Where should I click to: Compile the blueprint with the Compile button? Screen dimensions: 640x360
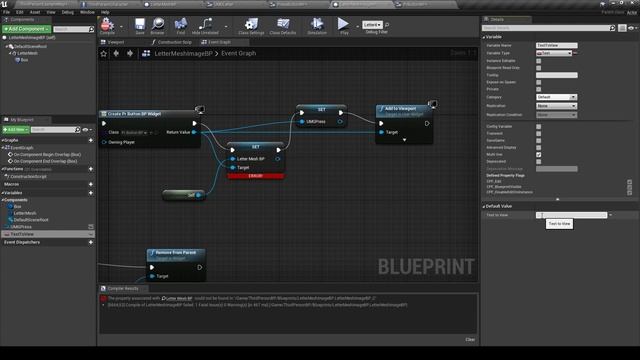click(x=107, y=26)
